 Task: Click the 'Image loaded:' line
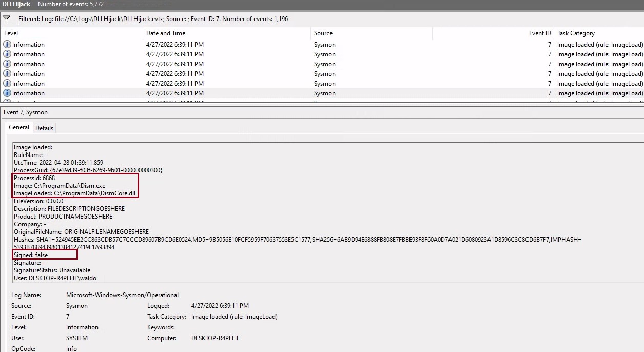coord(33,147)
